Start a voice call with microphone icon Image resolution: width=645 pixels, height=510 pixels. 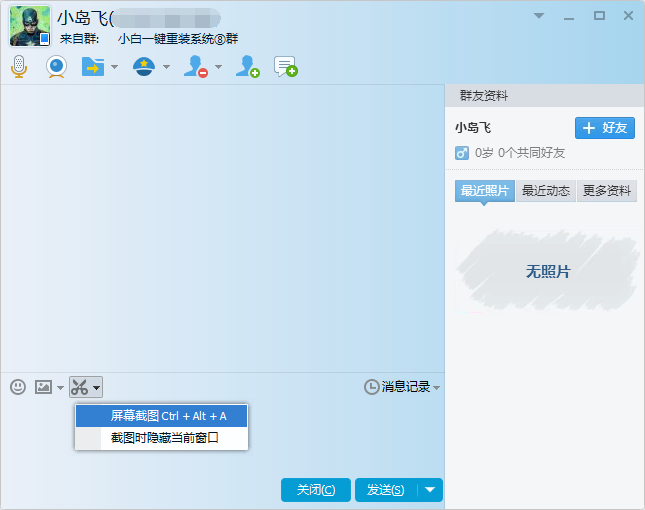pos(18,67)
